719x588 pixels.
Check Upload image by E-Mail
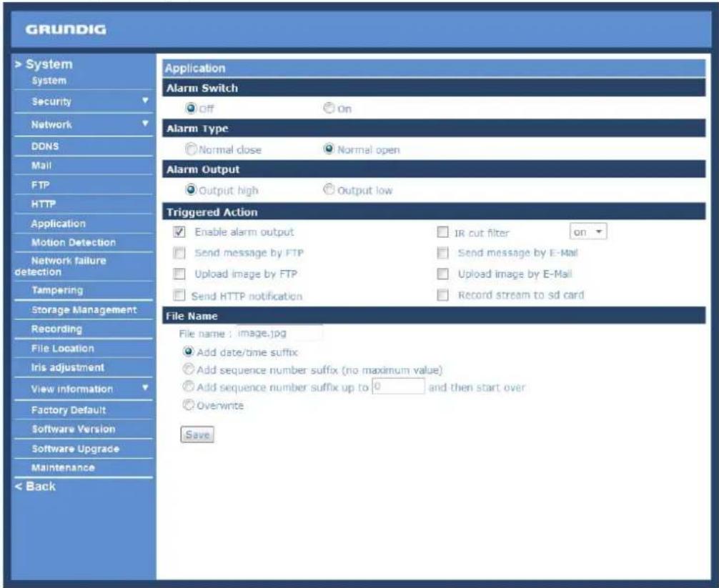point(442,274)
